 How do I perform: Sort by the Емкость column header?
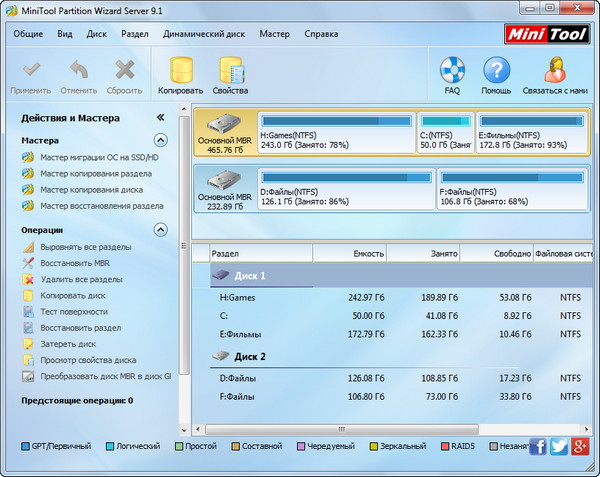(350, 253)
